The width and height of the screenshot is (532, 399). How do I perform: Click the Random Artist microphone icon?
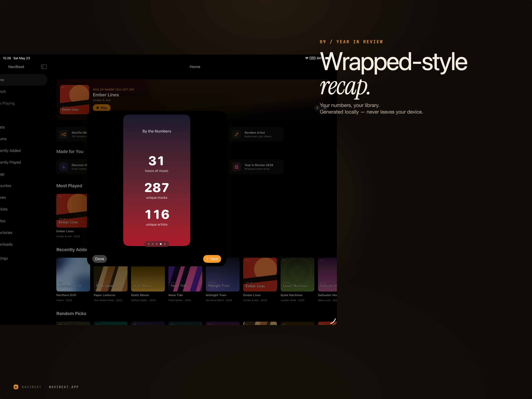point(236,134)
